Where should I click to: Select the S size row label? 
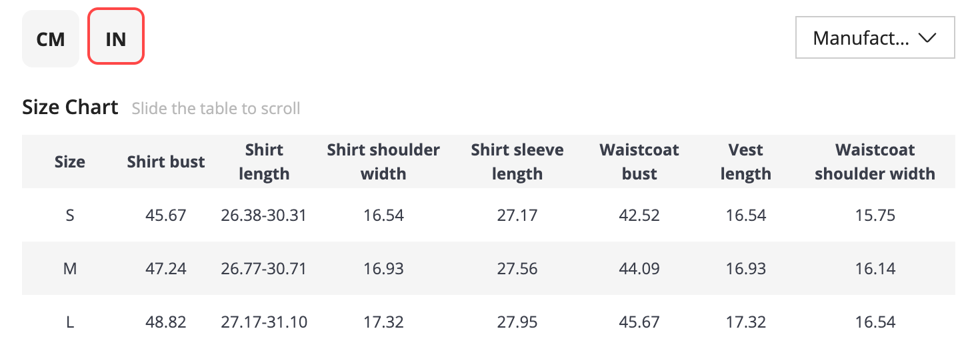click(x=70, y=216)
